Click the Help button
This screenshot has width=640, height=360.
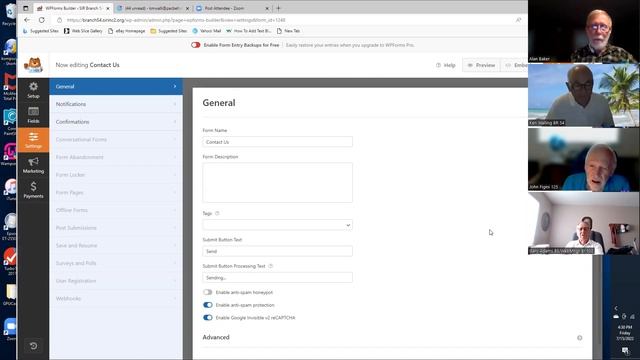pyautogui.click(x=445, y=65)
